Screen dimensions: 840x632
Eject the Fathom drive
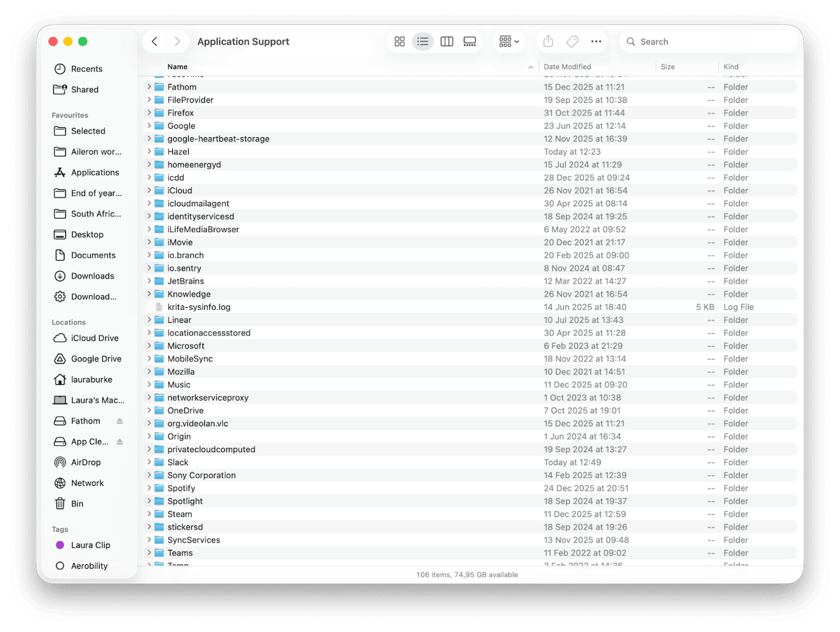pos(120,421)
